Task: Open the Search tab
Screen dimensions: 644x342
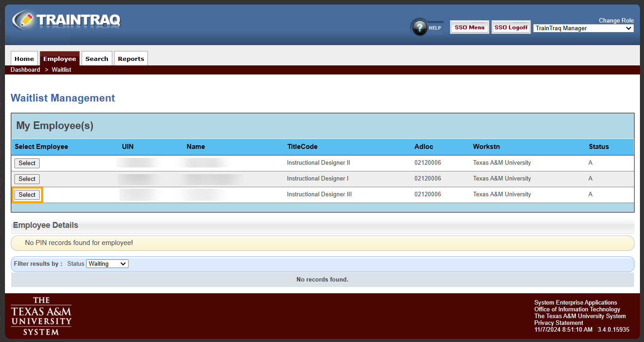Action: pyautogui.click(x=97, y=59)
